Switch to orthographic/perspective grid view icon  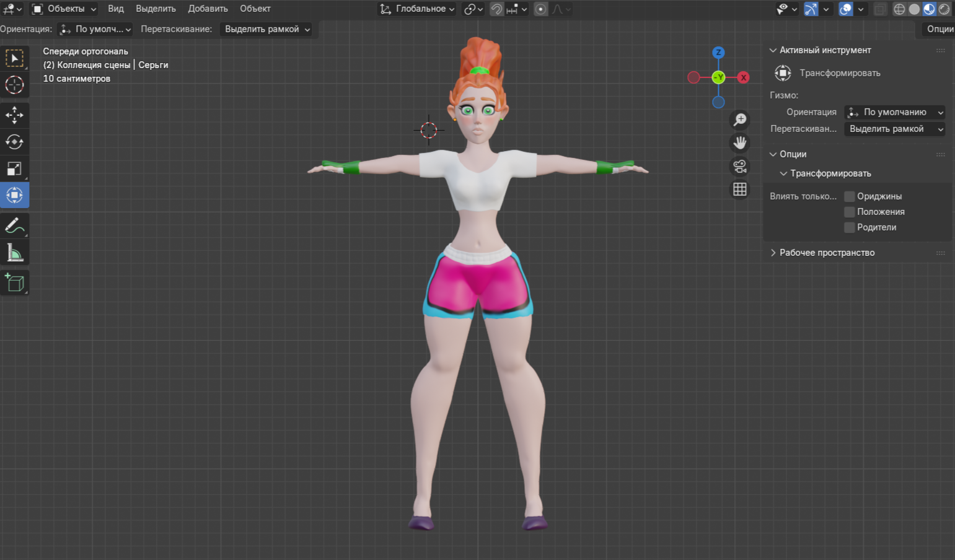coord(740,190)
